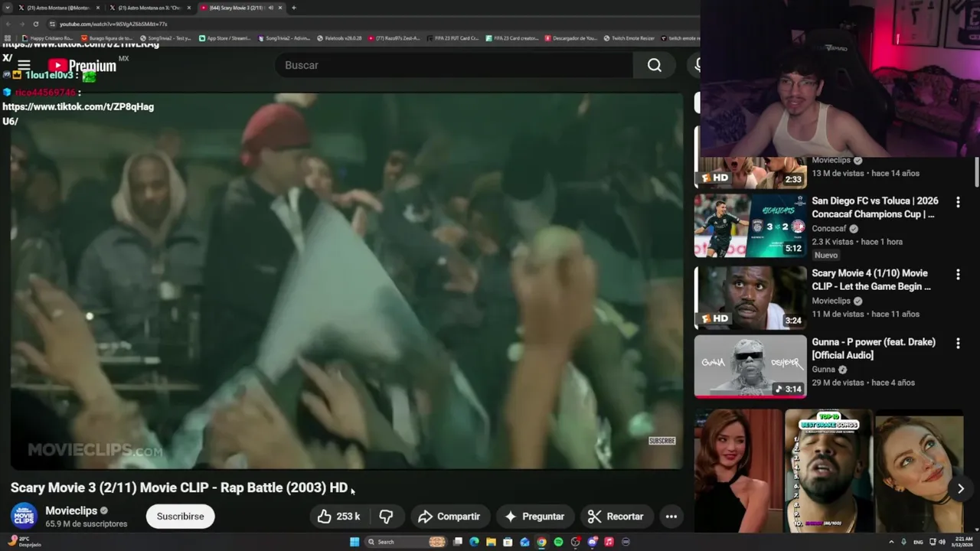Open Spotify from the taskbar
980x551 pixels.
558,542
